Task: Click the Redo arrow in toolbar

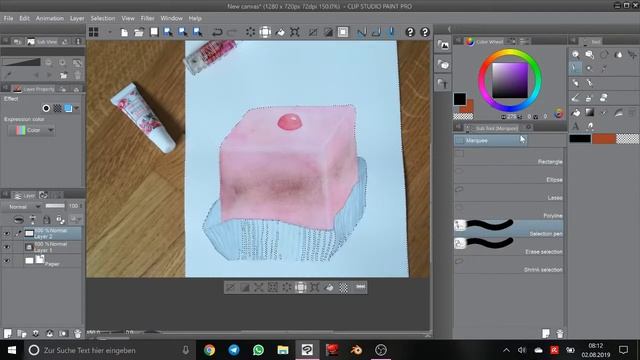Action: tap(232, 32)
